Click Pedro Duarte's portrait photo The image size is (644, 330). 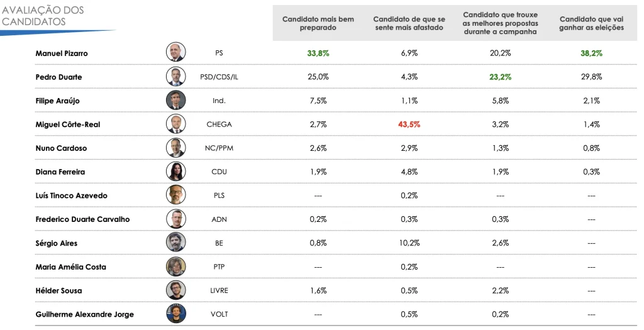(176, 77)
